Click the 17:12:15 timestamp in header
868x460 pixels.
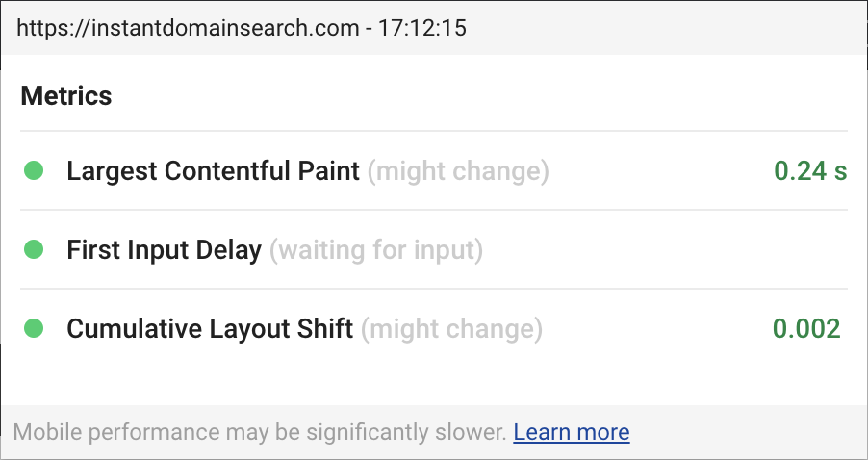pos(421,28)
